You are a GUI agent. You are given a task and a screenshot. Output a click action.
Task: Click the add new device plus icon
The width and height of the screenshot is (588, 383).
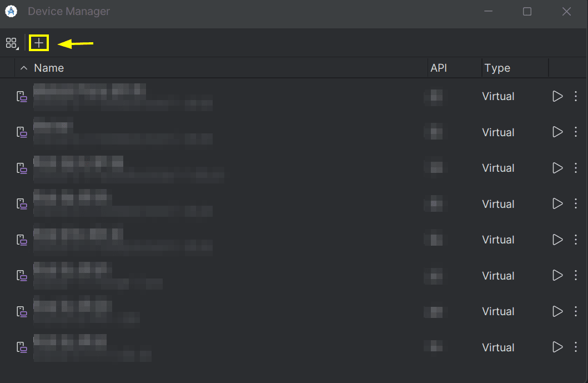click(39, 43)
